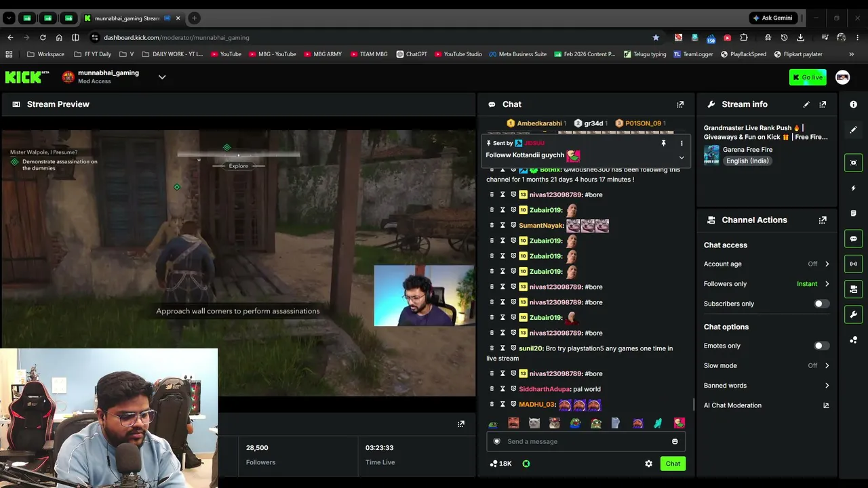868x488 pixels.
Task: Expand Banned words chevron
Action: [x=827, y=386]
